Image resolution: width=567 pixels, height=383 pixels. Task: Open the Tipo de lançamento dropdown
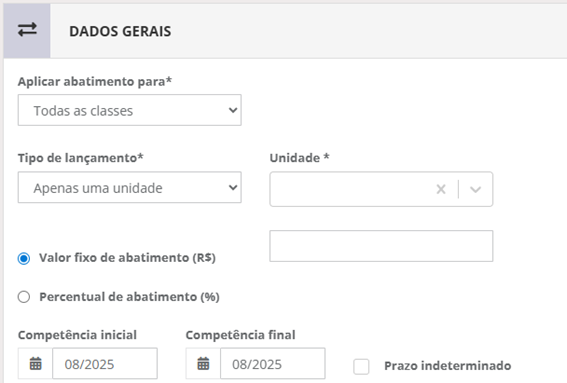129,187
